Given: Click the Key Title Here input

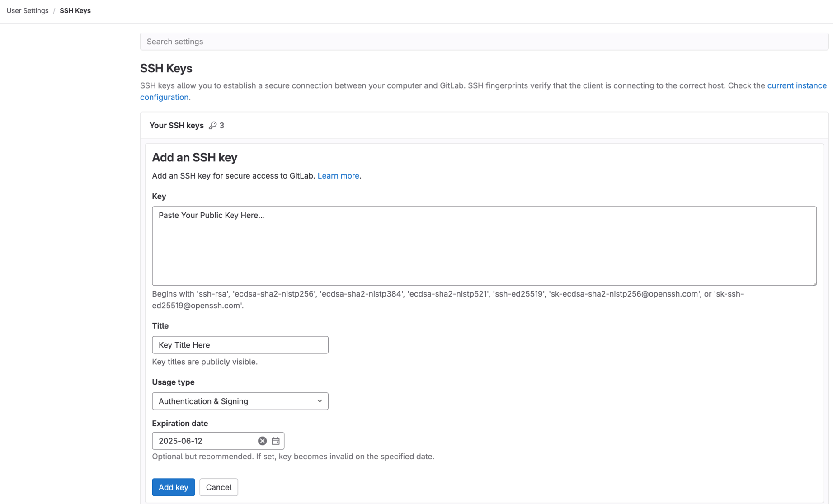Looking at the screenshot, I should coord(240,344).
